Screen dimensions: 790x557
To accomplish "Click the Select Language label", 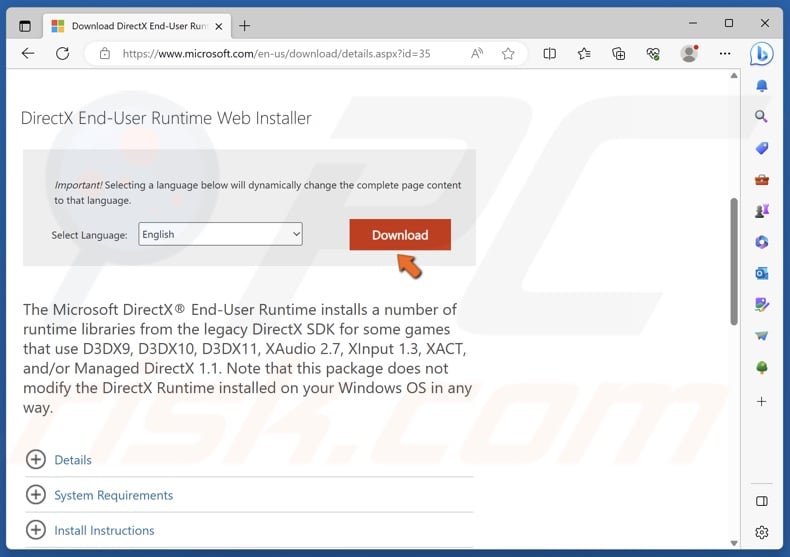I will 89,235.
